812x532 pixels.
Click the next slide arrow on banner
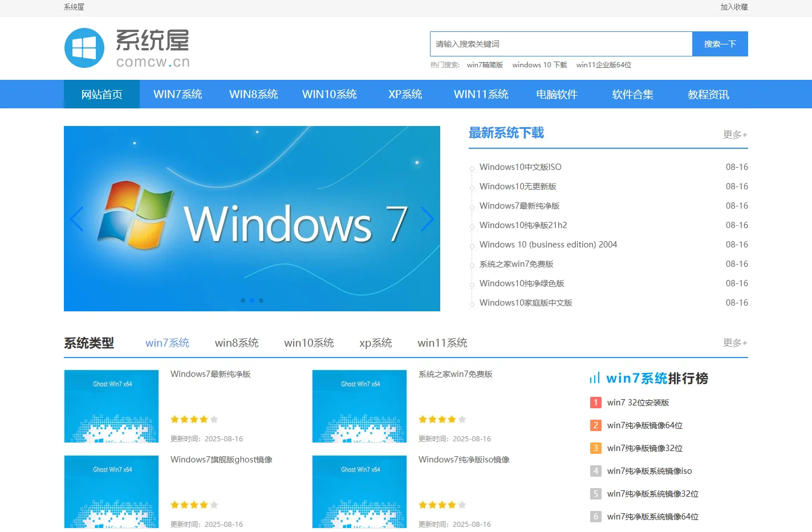pos(427,219)
